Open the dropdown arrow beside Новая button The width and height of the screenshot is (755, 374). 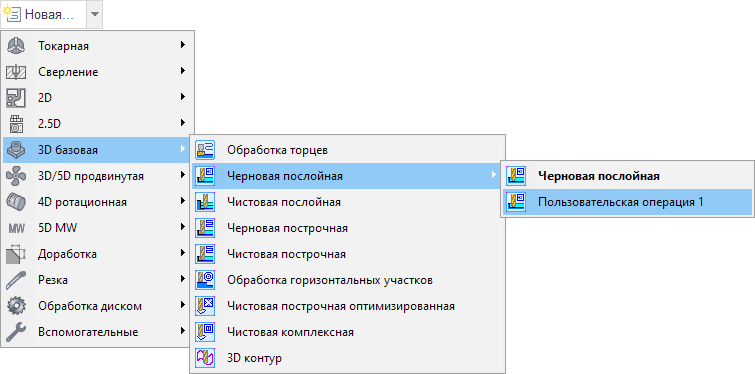pyautogui.click(x=94, y=14)
